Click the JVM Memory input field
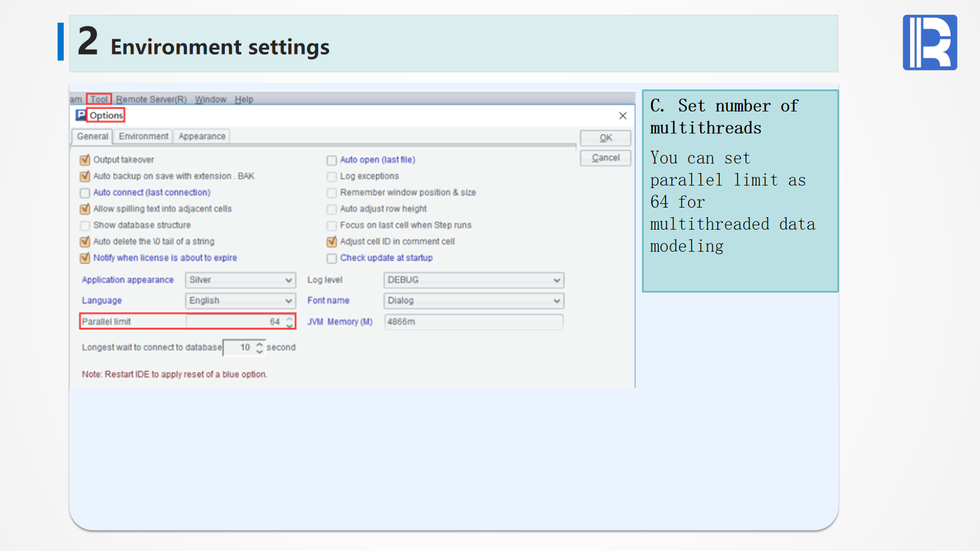Screen dimensions: 980x551 [x=473, y=322]
